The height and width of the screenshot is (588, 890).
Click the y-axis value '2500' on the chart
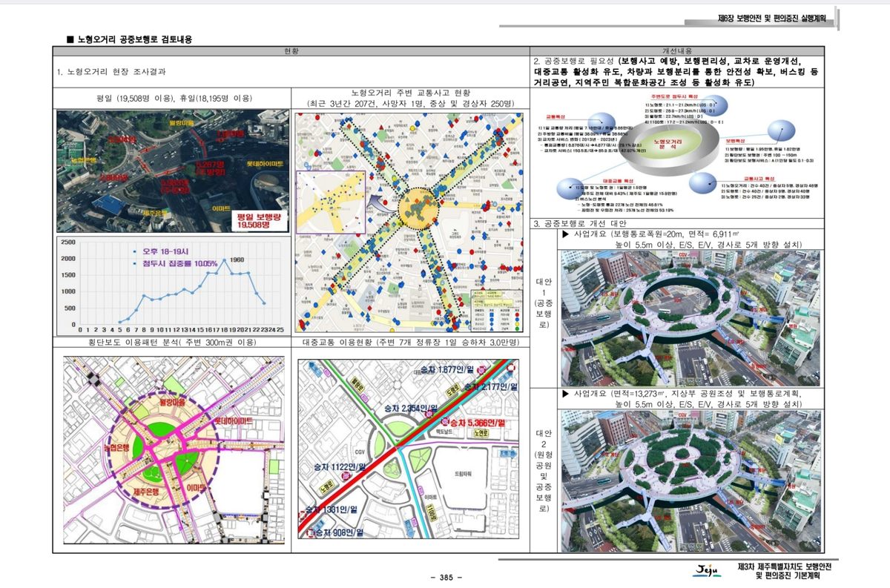(67, 242)
